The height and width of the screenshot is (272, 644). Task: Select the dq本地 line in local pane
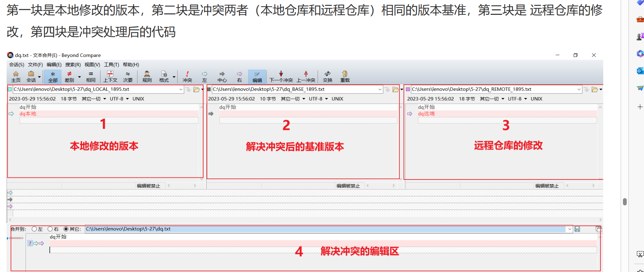(x=109, y=114)
